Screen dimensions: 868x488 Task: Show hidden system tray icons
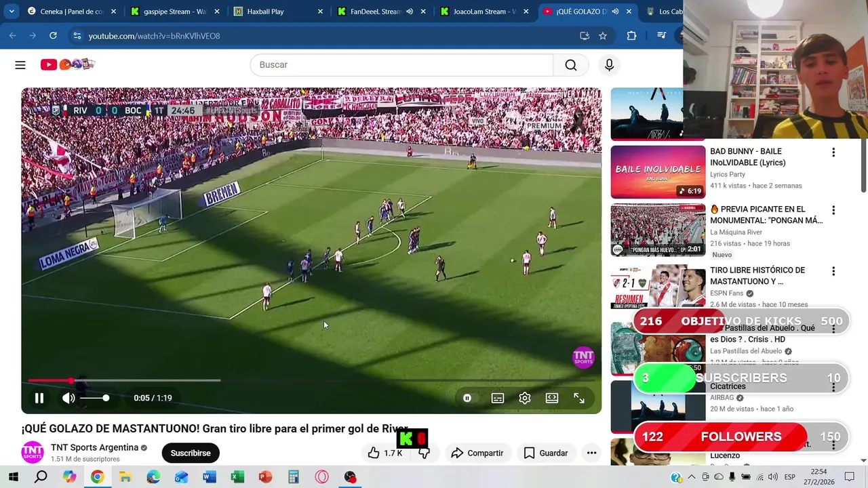[692, 477]
